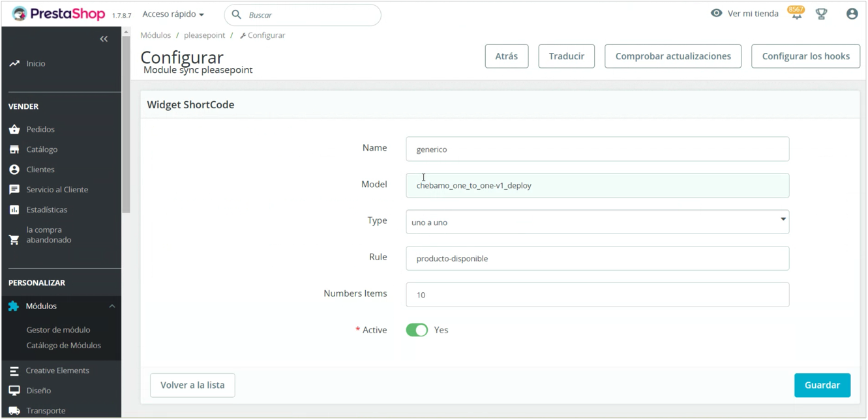Click the Clientes person icon

click(x=14, y=170)
